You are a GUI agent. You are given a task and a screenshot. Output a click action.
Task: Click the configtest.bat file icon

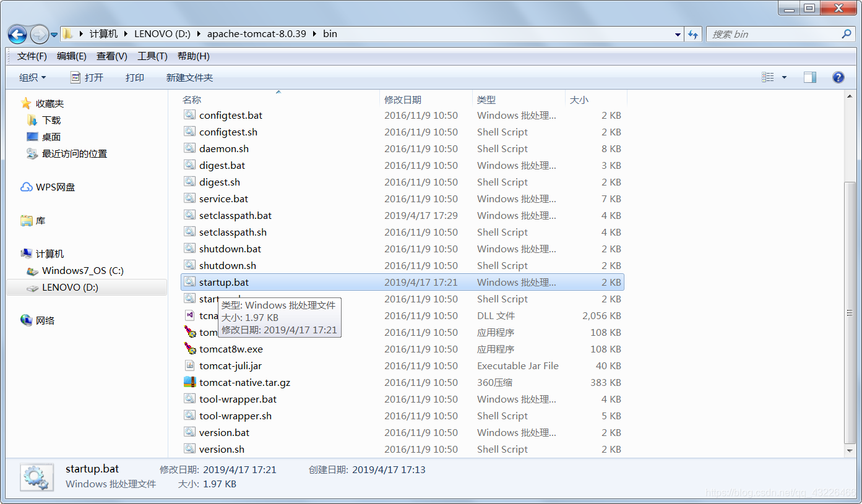tap(189, 115)
